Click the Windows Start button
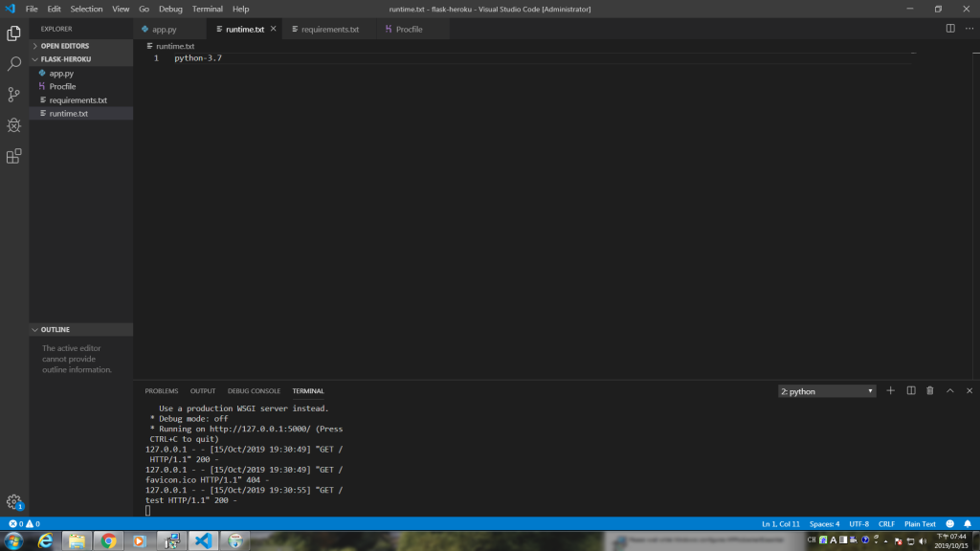 tap(13, 541)
